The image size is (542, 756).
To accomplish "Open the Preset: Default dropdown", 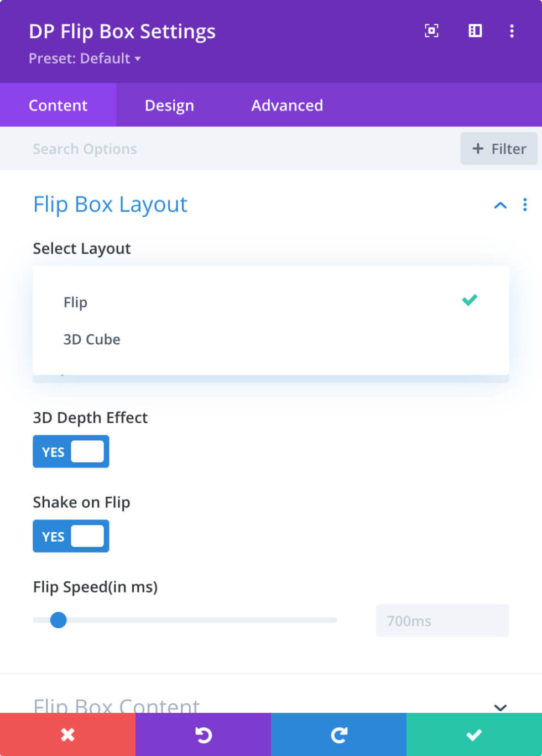I will pos(83,59).
